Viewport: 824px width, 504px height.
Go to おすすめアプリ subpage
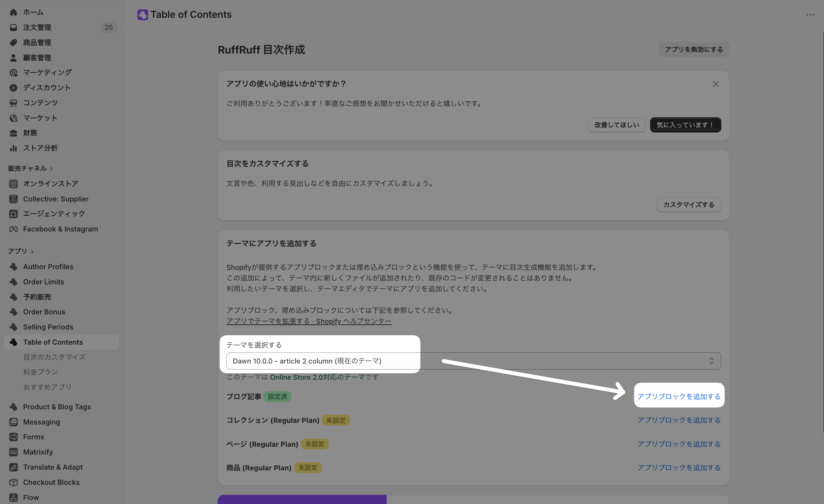47,387
